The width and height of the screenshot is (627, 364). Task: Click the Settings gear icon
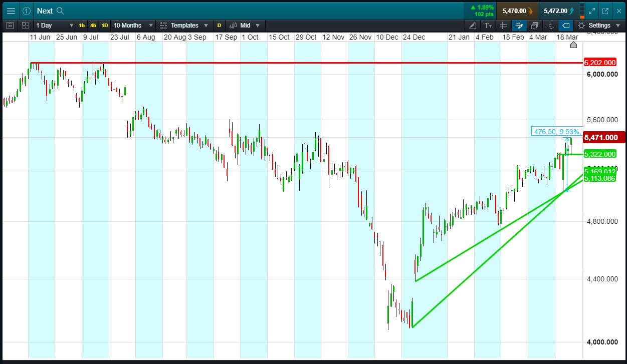coord(581,25)
